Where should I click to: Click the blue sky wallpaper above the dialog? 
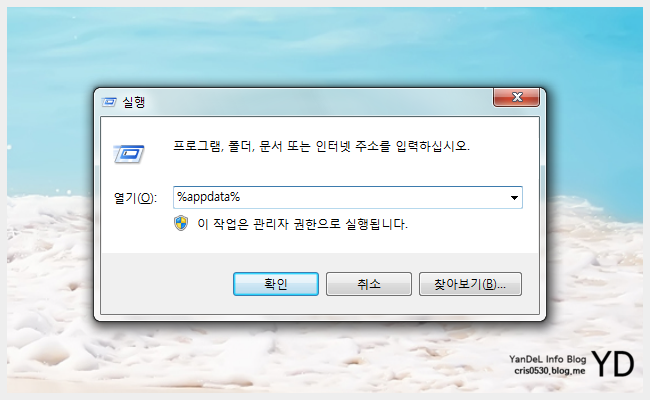pyautogui.click(x=323, y=46)
